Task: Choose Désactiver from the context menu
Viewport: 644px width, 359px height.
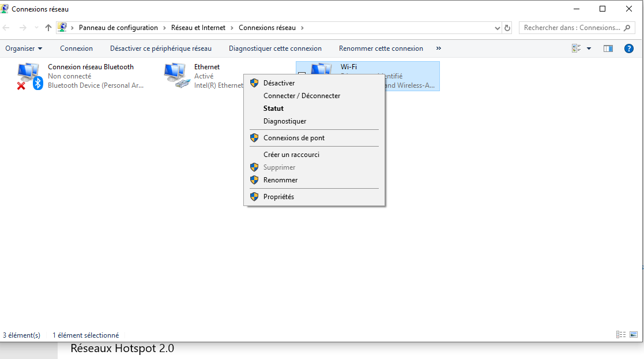Action: pyautogui.click(x=279, y=83)
